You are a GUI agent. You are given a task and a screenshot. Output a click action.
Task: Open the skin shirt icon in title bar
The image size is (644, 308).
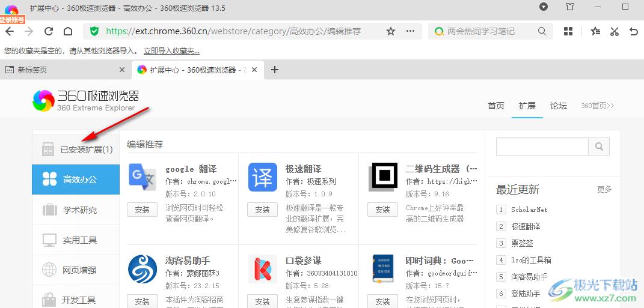[569, 7]
